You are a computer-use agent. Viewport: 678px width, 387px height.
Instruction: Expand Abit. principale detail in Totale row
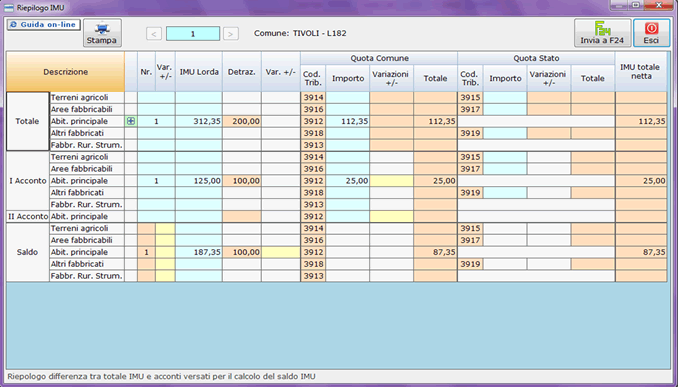click(x=131, y=122)
